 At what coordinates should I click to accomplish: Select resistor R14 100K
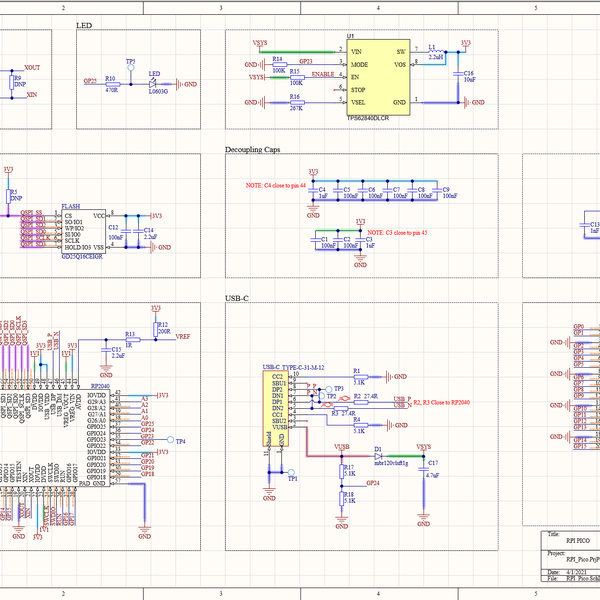279,64
